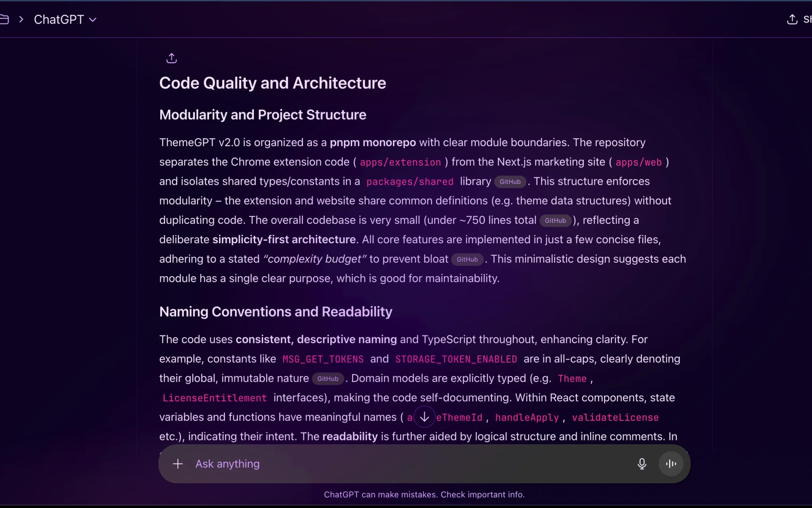Start voice mode with the waveform icon
812x508 pixels.
click(671, 464)
